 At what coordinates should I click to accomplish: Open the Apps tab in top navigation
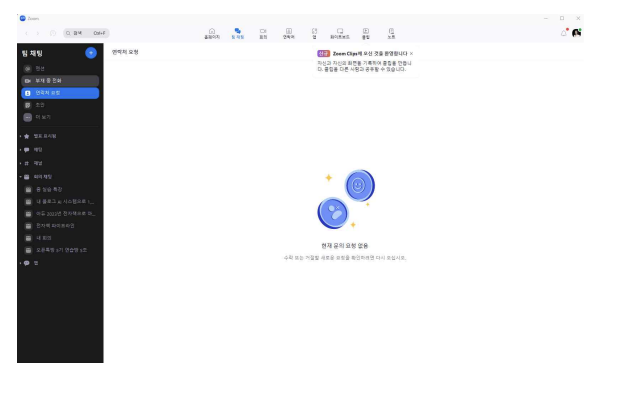[314, 33]
